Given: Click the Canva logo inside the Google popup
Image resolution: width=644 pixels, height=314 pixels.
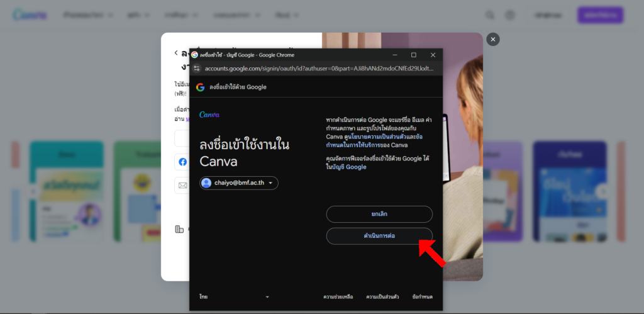Looking at the screenshot, I should (x=209, y=115).
